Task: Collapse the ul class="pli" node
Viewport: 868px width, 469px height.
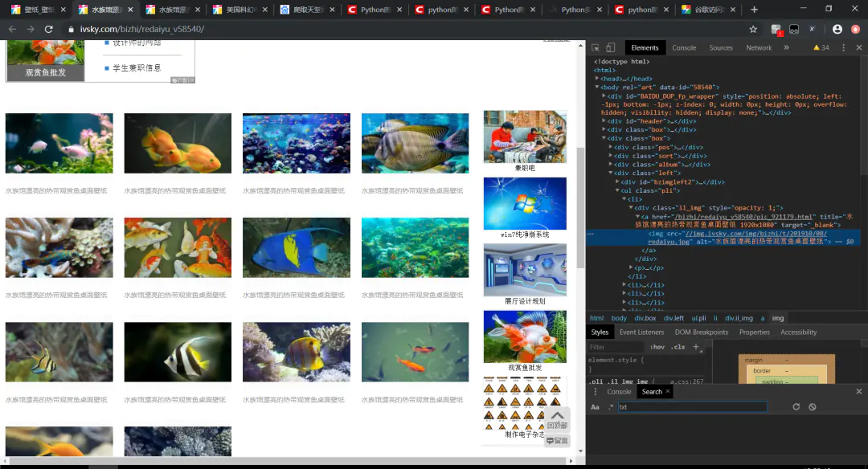Action: pos(617,190)
